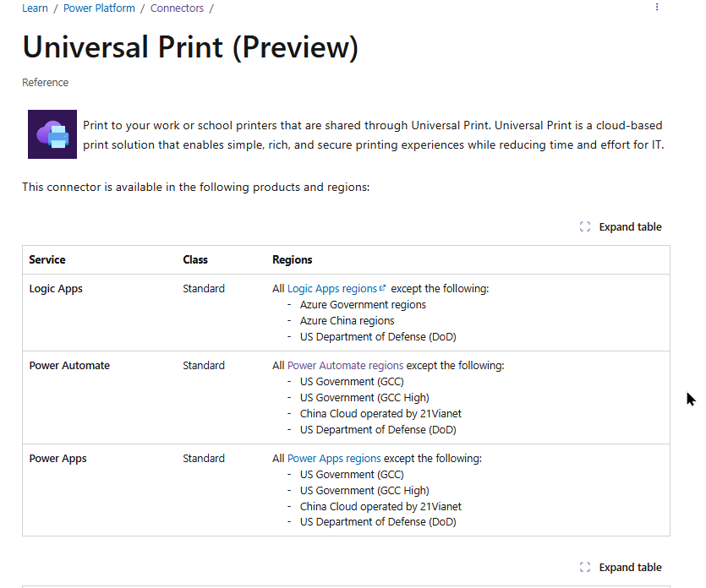Image resolution: width=706 pixels, height=588 pixels.
Task: Go to the Learn breadcrumb
Action: pos(36,8)
